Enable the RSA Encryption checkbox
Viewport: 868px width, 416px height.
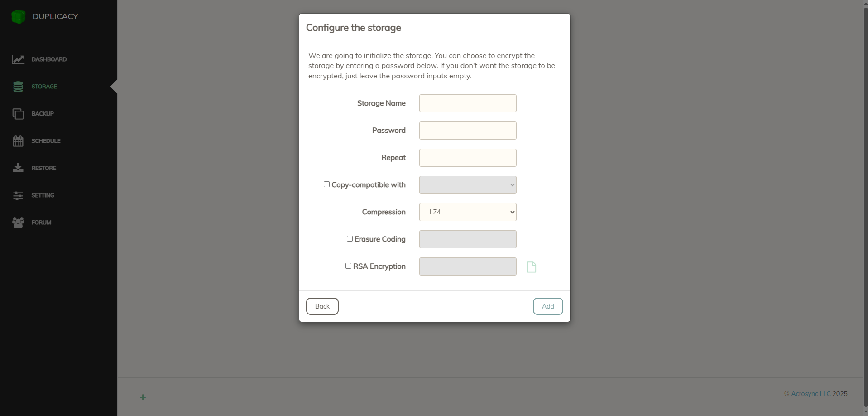[348, 266]
